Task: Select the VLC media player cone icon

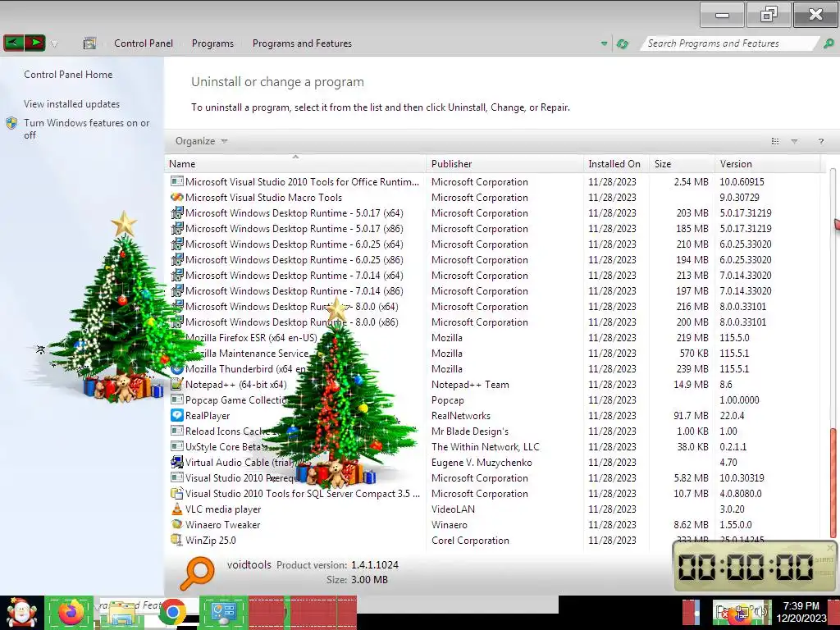Action: [x=177, y=509]
